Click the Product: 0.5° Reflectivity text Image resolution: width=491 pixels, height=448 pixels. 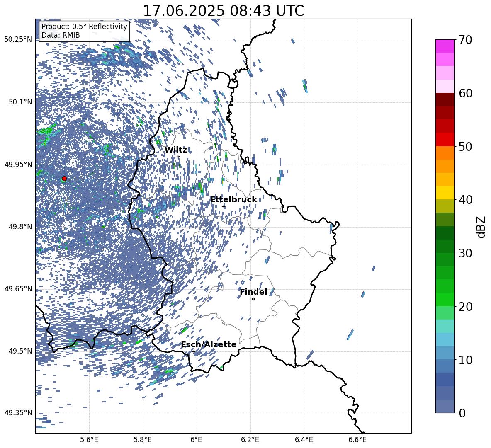84,26
